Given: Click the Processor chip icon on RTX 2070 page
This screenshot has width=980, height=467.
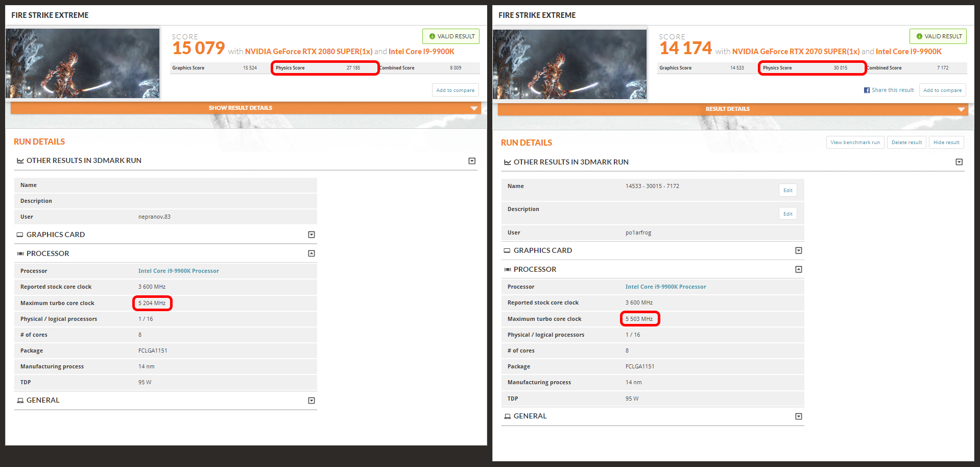Looking at the screenshot, I should click(x=508, y=269).
